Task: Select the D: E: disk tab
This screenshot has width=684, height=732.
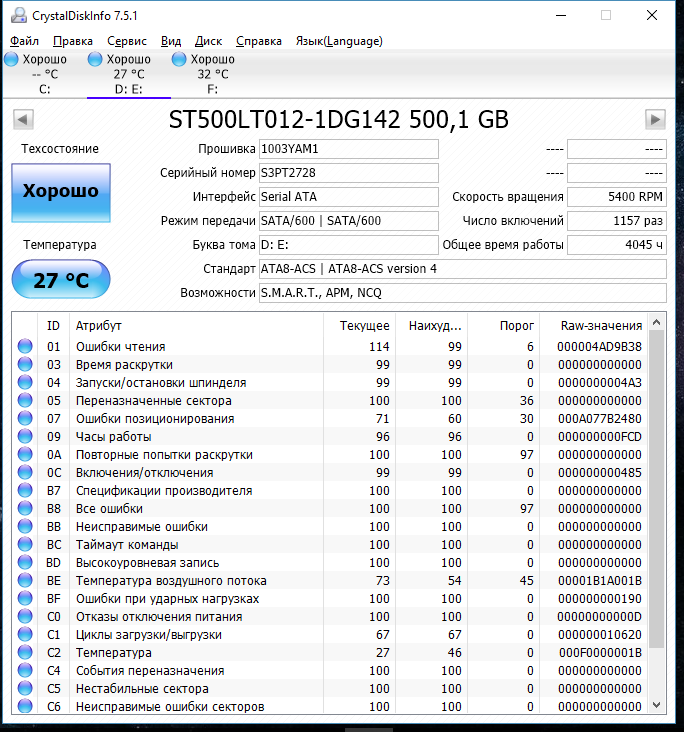Action: pos(129,74)
